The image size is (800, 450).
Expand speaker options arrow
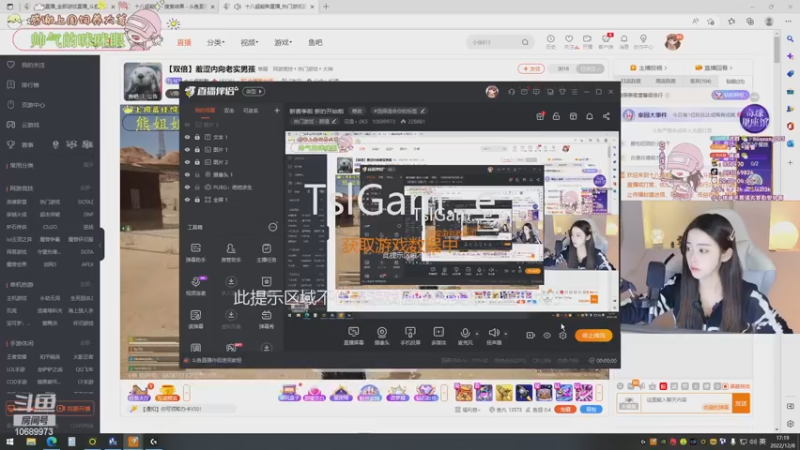[x=506, y=334]
